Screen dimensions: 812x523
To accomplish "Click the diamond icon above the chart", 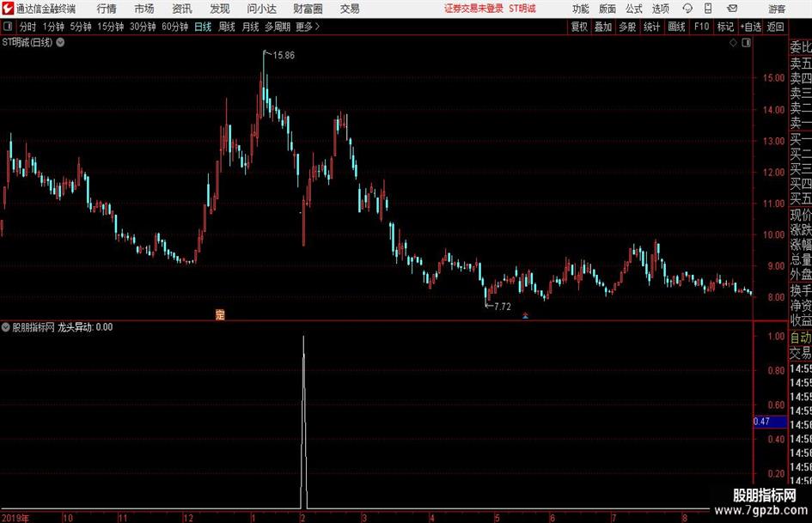I will 733,43.
